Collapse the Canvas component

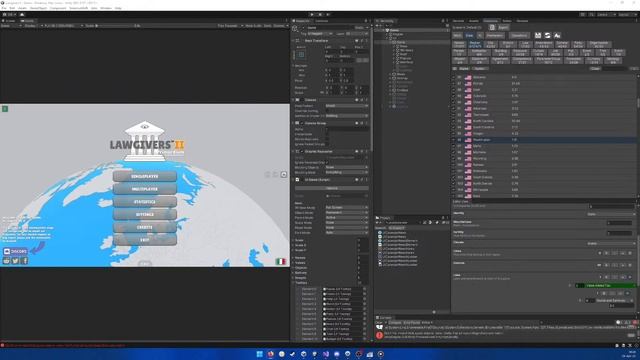(x=293, y=100)
